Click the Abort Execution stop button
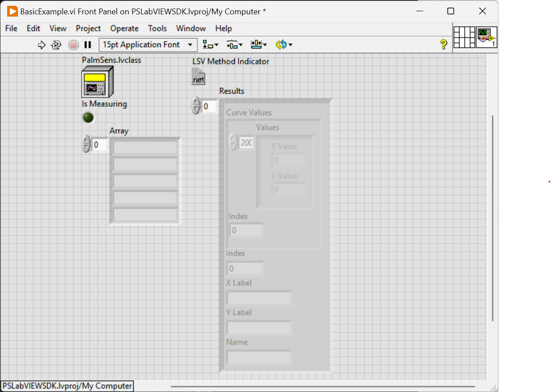Screen dimensions: 551x392 click(73, 45)
